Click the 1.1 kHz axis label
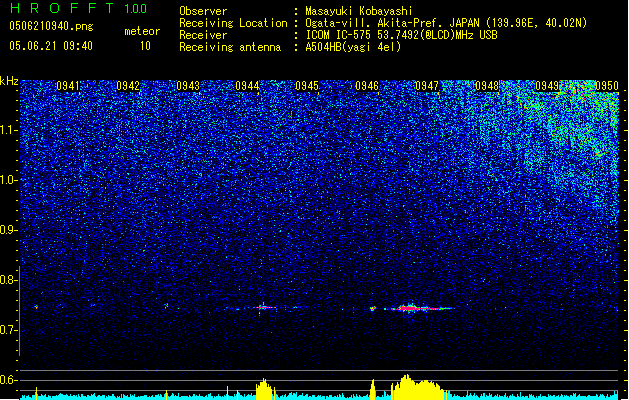Screen dimensions: 629x400 point(9,130)
